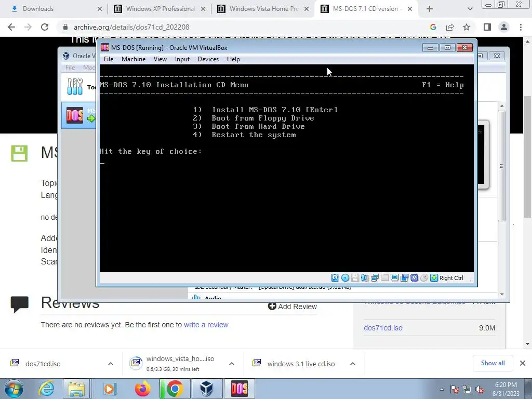Image resolution: width=532 pixels, height=399 pixels.
Task: Open dos71cd.iso in the downloads bar
Action: point(43,364)
